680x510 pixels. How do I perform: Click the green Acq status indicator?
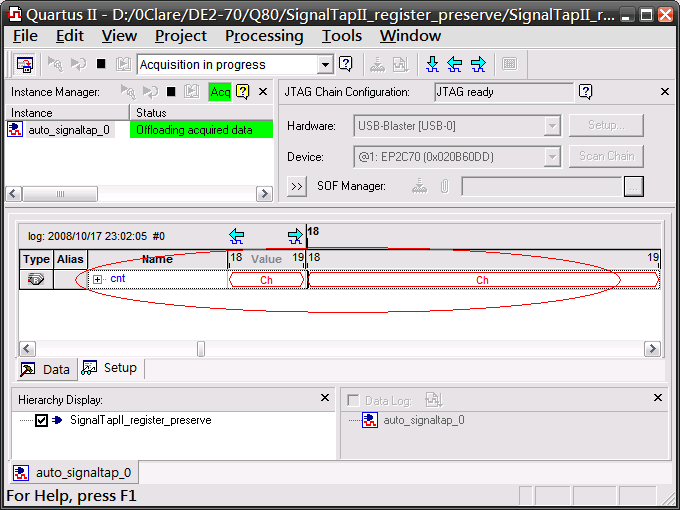pyautogui.click(x=220, y=92)
